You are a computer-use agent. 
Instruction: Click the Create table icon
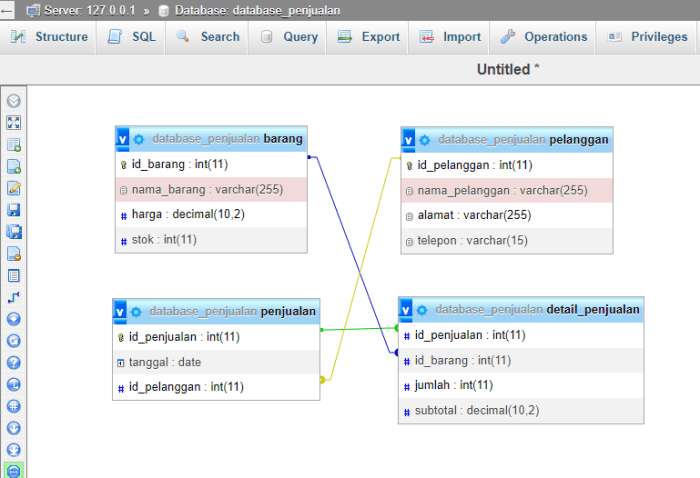pos(13,276)
